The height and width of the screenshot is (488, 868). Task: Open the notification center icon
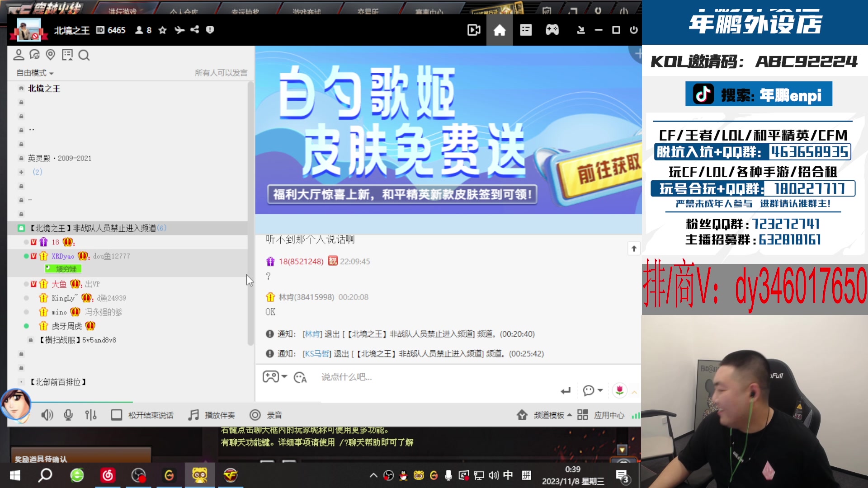pyautogui.click(x=623, y=476)
